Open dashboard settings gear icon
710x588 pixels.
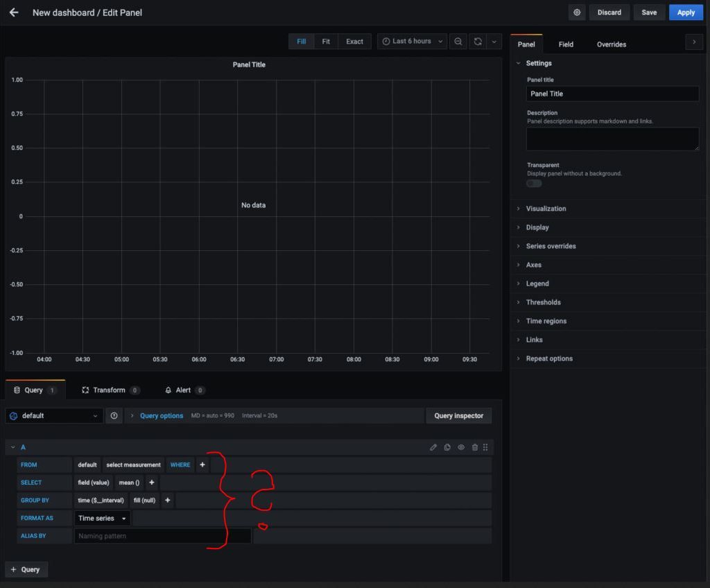576,12
